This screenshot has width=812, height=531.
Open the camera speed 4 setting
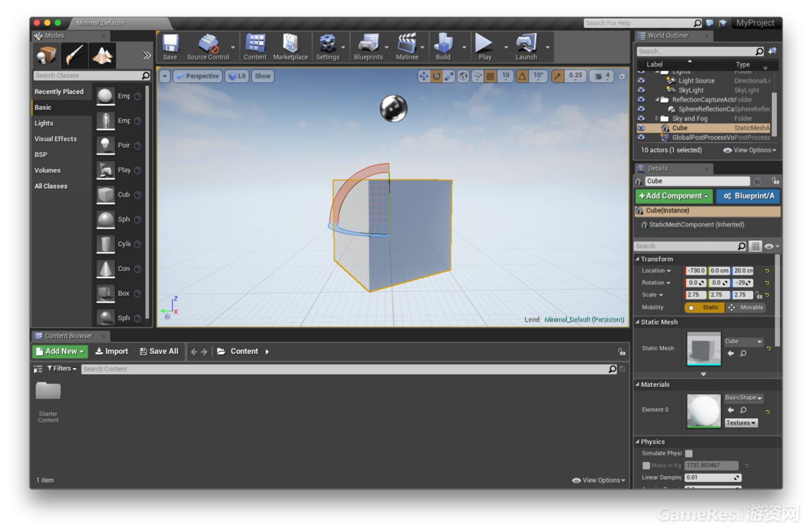point(602,76)
